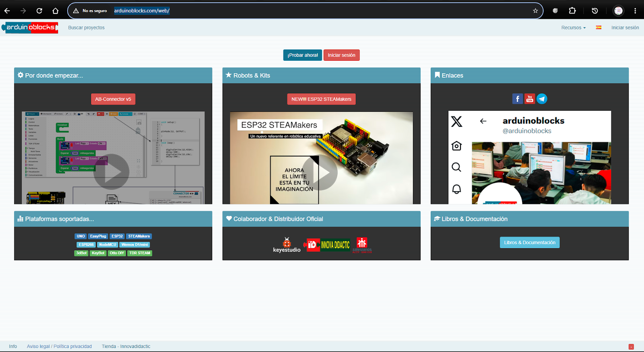Click the 'Enlaces' panel header
Image resolution: width=644 pixels, height=352 pixels.
(x=530, y=75)
